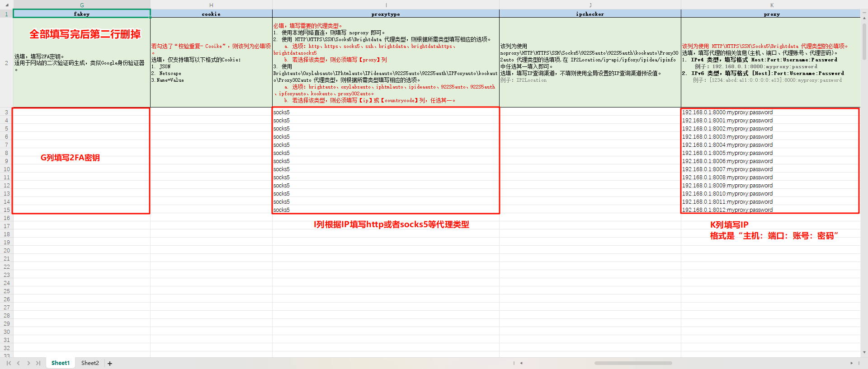Image resolution: width=868 pixels, height=369 pixels.
Task: Select row 2 header
Action: pos(6,63)
